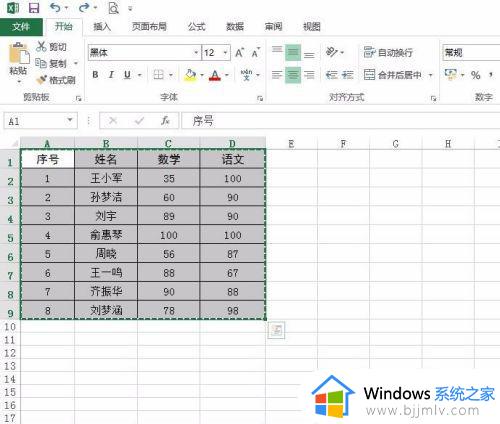Viewport: 500px width, 424px height.
Task: Open the alignment dialog launcher
Action: (433, 98)
